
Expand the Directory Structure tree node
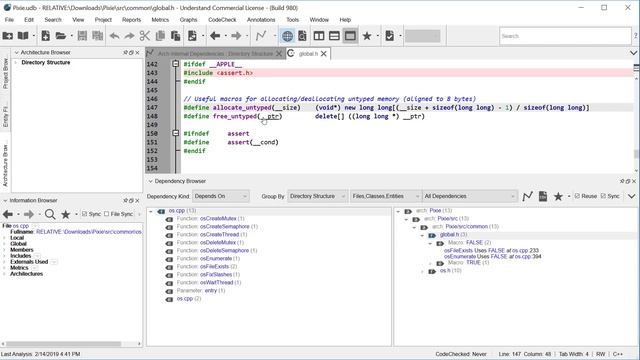(16, 63)
